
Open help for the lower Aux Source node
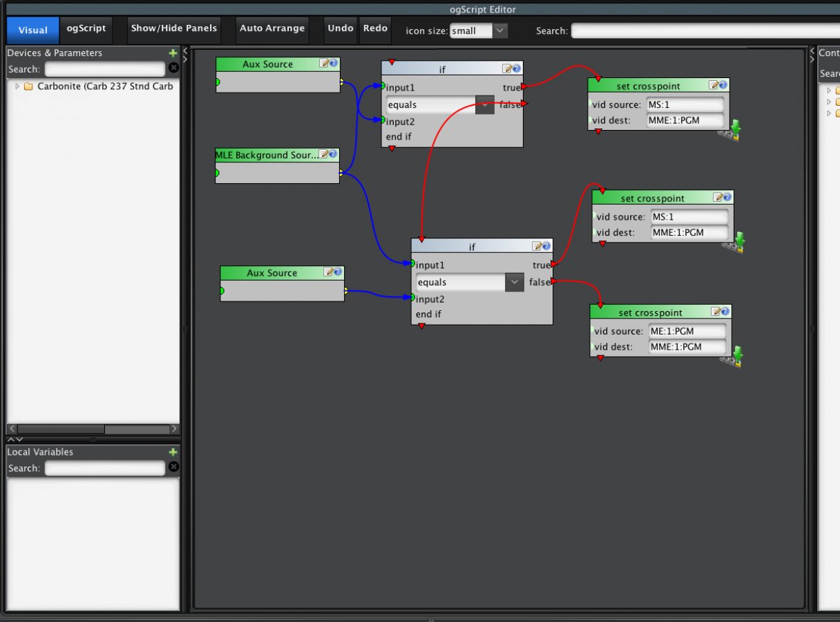click(x=337, y=272)
